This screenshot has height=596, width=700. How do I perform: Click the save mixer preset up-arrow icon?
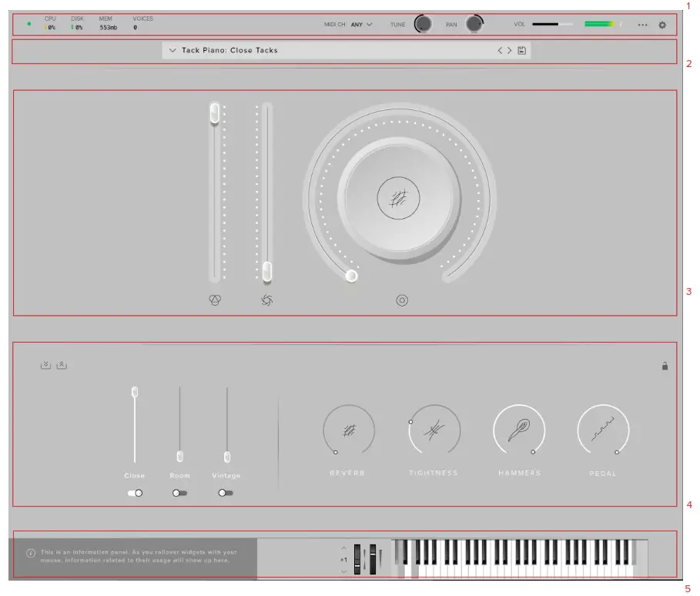pos(62,365)
